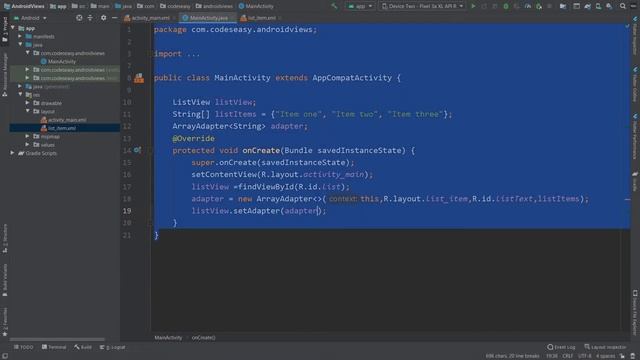
Task: Open the Pixel 3a XL device dropdown
Action: pos(422,6)
